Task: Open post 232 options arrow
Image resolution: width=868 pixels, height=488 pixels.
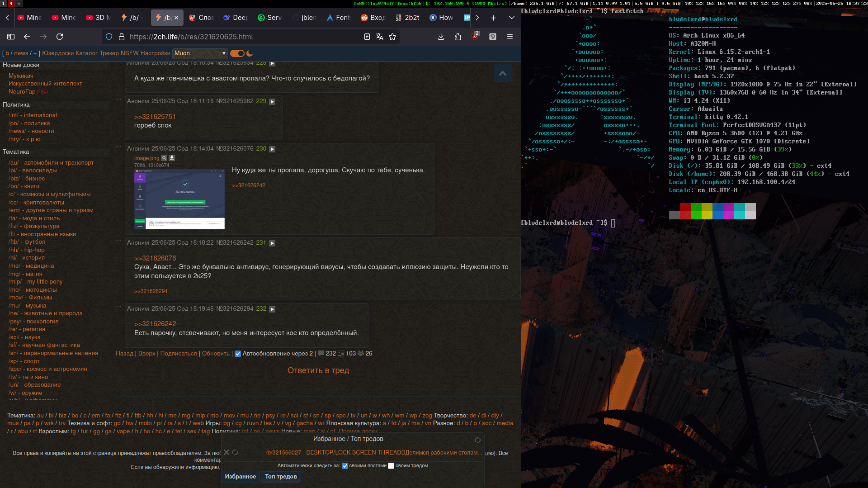Action: click(x=272, y=309)
